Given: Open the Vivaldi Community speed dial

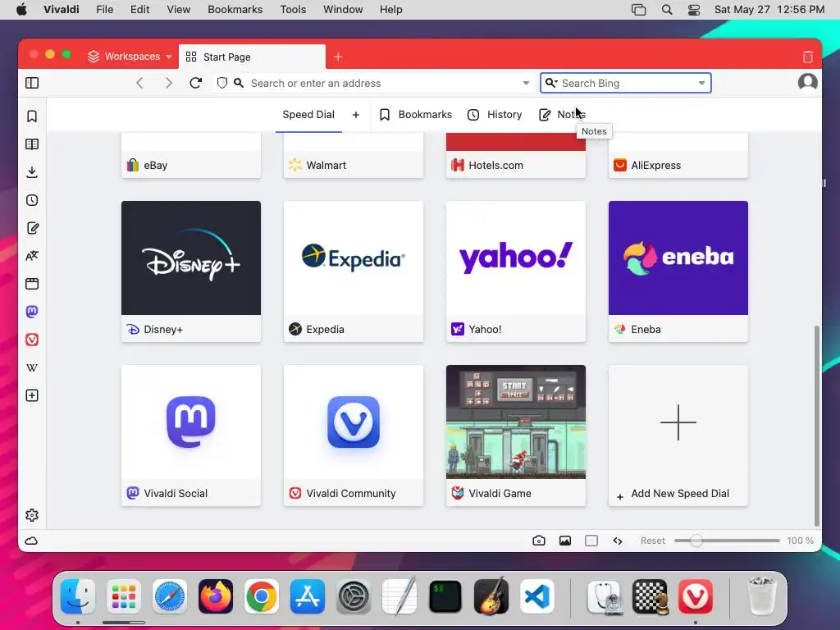Looking at the screenshot, I should pyautogui.click(x=354, y=436).
